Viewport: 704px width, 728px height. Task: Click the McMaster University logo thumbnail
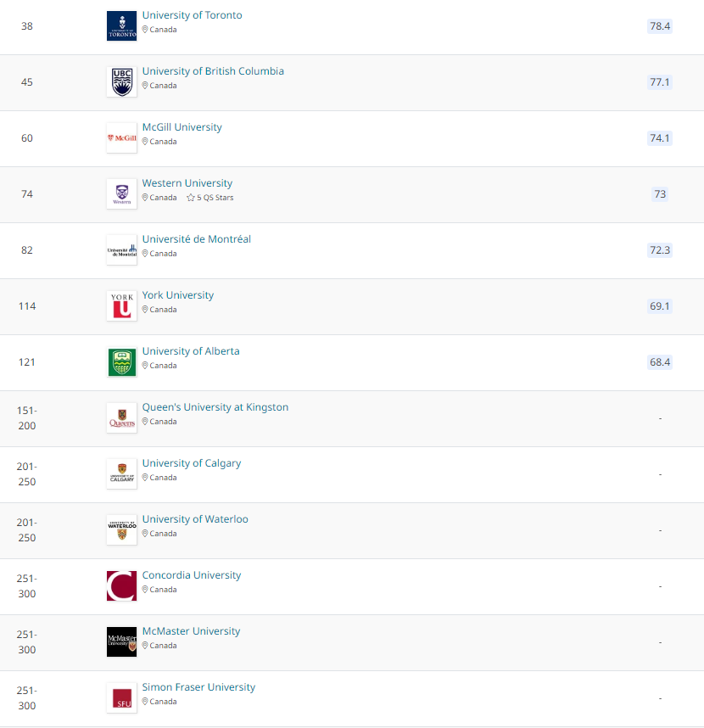coord(121,642)
